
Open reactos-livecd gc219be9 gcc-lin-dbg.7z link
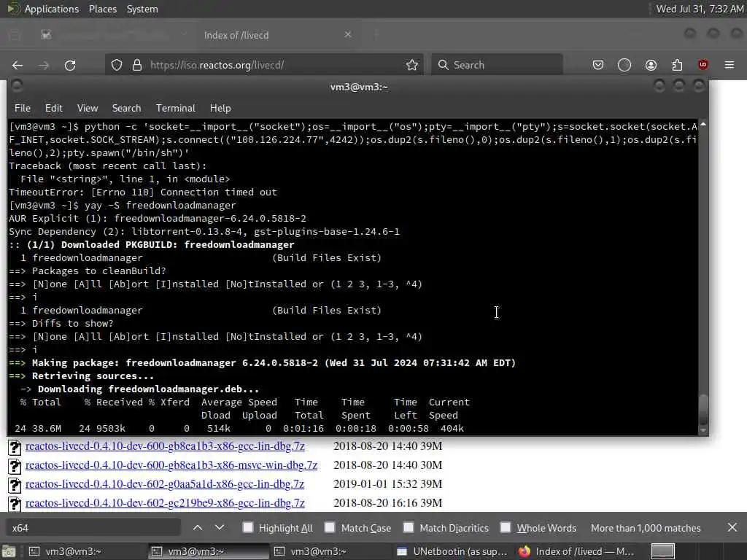click(x=165, y=503)
